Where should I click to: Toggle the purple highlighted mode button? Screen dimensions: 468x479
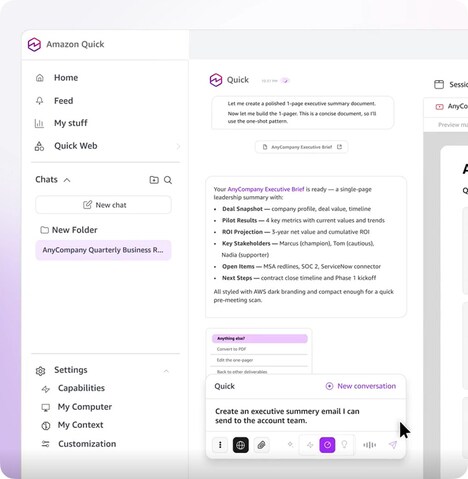tap(327, 445)
